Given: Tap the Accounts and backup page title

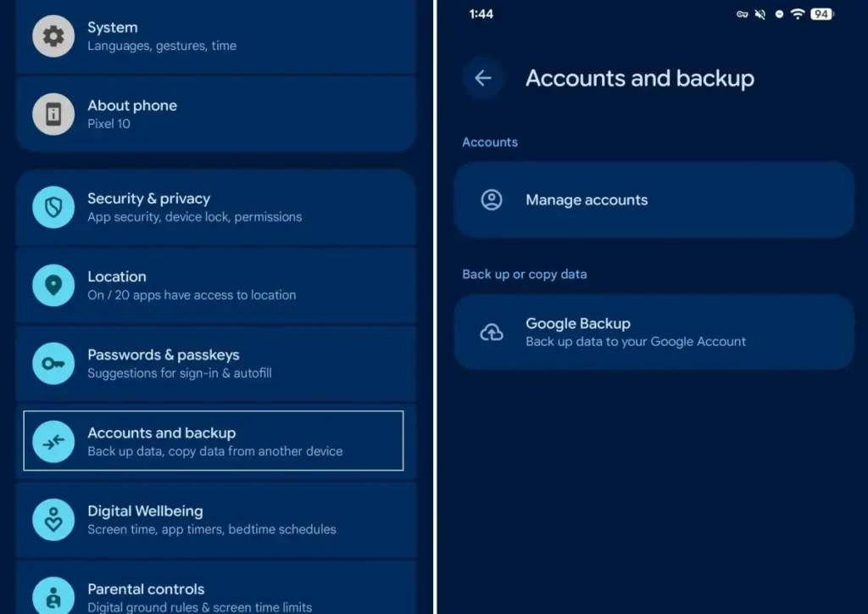Looking at the screenshot, I should point(639,78).
